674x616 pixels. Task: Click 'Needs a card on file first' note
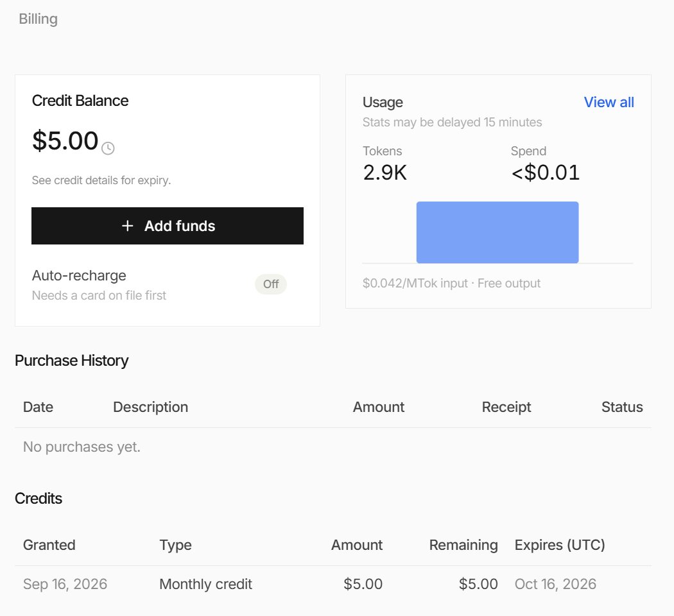click(x=99, y=296)
